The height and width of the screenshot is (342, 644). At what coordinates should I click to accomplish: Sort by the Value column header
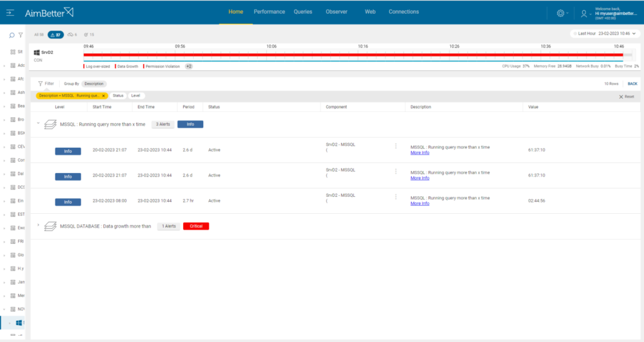(533, 107)
